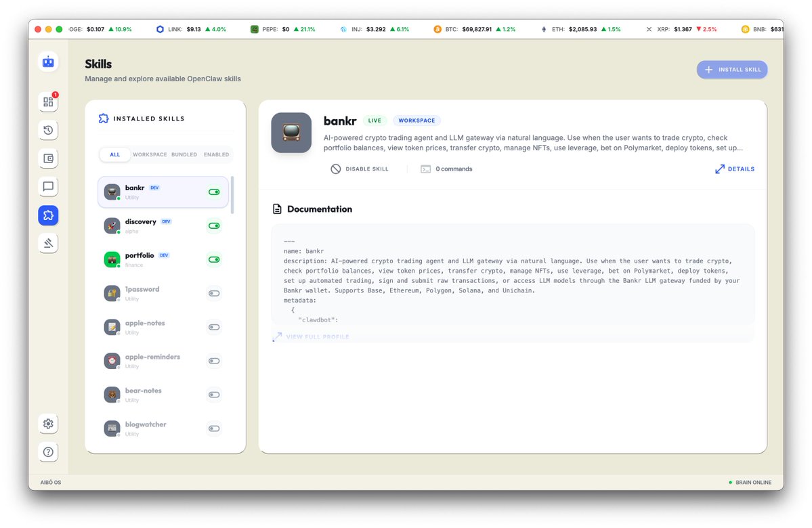
Task: Select the apple-reminders skill name
Action: [152, 357]
